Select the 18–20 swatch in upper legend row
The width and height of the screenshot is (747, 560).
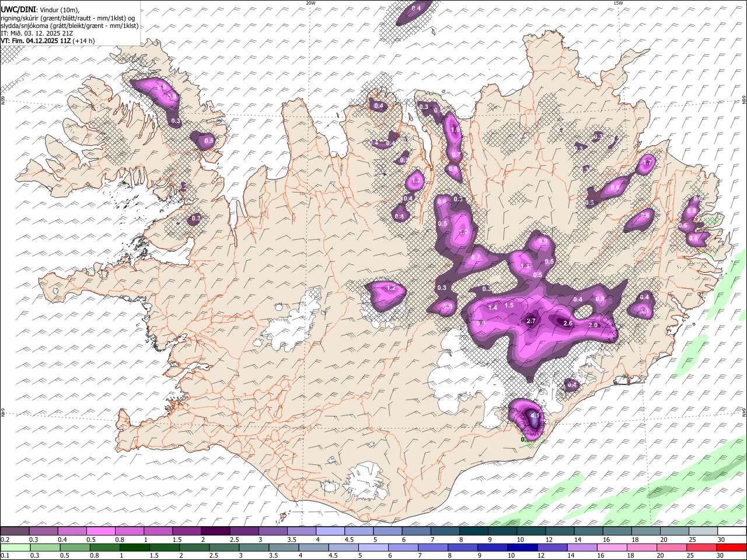point(646,531)
